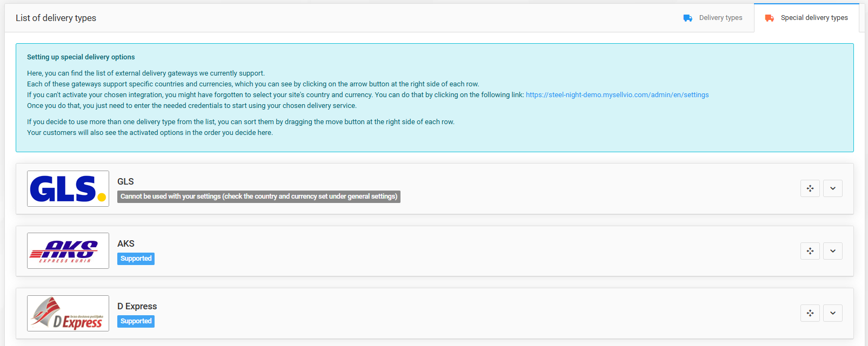868x346 pixels.
Task: Click the move handle icon for GLS
Action: pyautogui.click(x=810, y=188)
